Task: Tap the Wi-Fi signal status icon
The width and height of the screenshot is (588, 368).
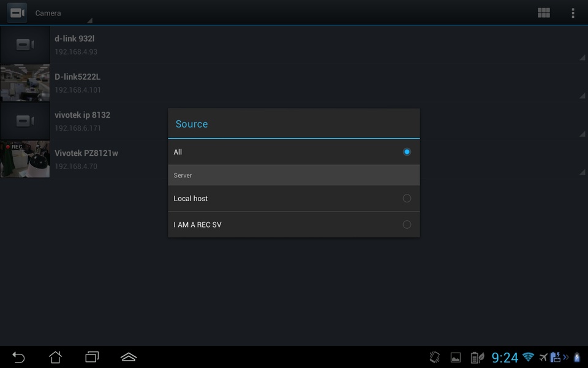Action: point(528,357)
